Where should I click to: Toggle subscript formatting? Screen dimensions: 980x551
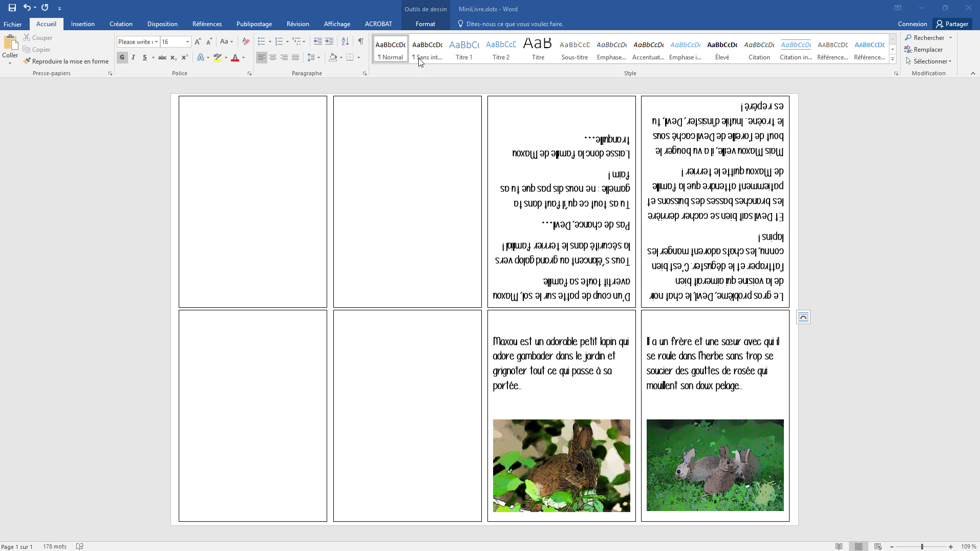click(x=174, y=57)
